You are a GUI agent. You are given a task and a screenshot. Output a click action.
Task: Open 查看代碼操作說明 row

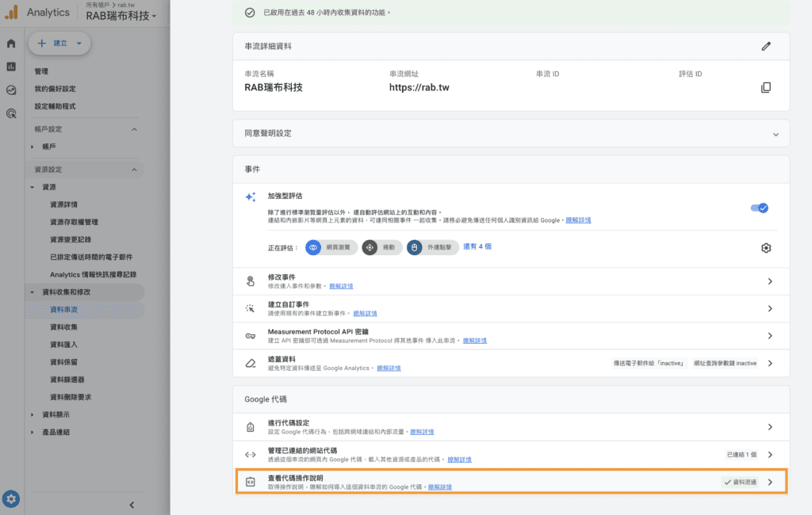(x=511, y=482)
